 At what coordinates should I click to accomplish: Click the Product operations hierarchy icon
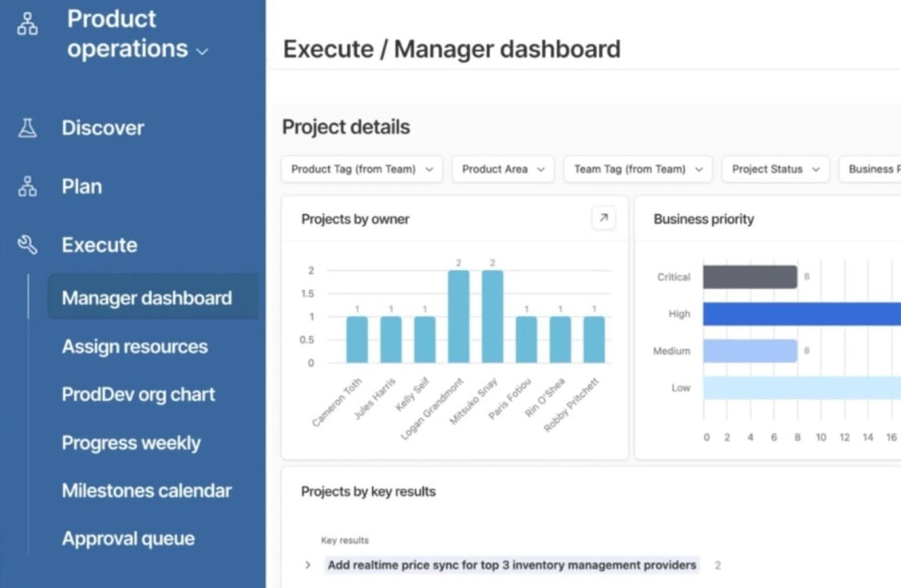coord(27,24)
